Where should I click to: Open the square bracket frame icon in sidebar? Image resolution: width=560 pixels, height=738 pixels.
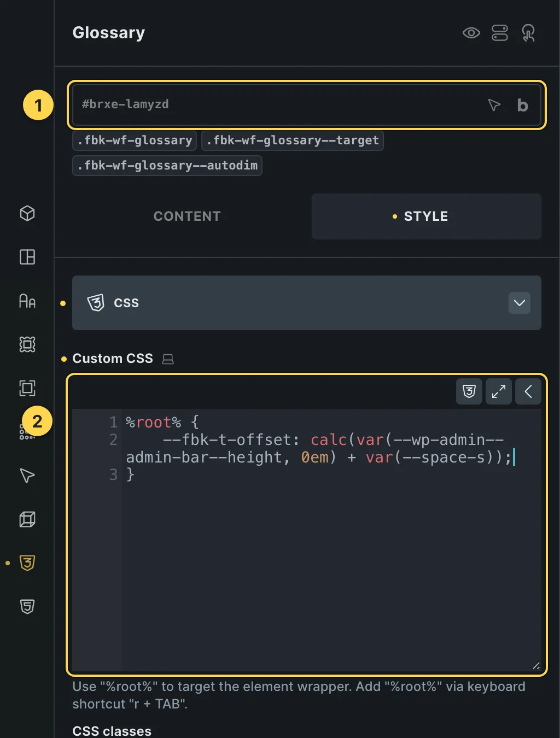click(x=27, y=388)
